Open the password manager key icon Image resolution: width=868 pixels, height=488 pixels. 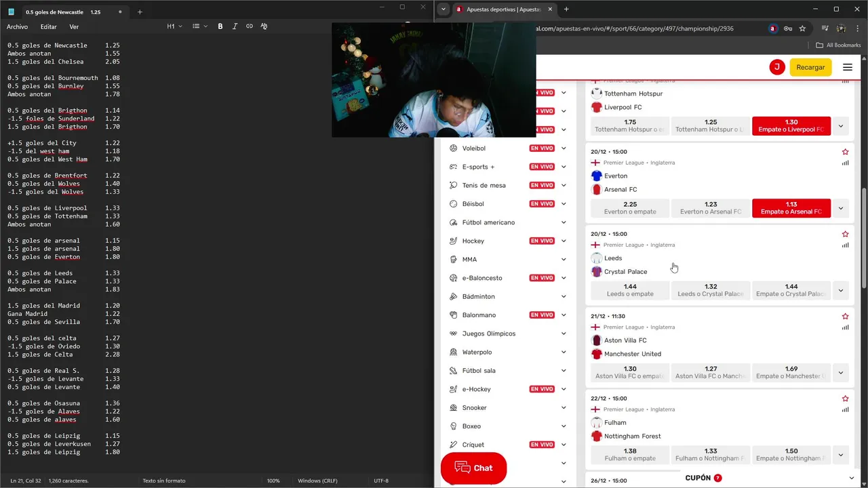click(788, 28)
